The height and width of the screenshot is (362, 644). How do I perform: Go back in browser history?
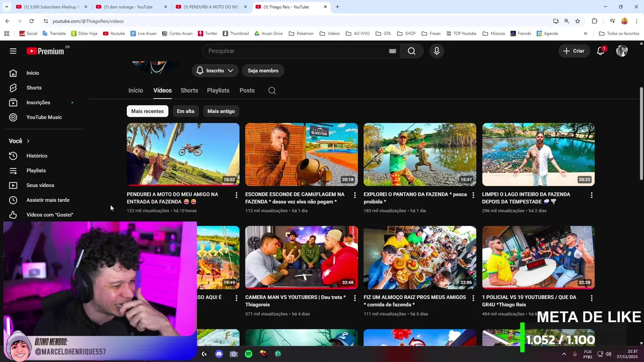point(7,21)
